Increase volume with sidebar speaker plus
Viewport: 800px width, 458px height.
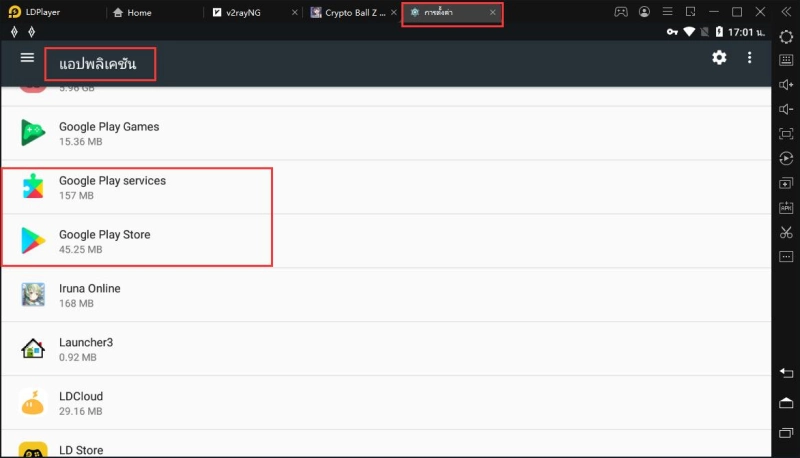(786, 85)
